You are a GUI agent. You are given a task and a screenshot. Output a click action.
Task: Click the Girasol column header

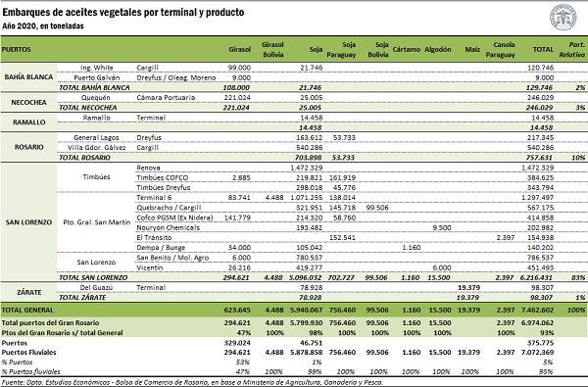240,50
